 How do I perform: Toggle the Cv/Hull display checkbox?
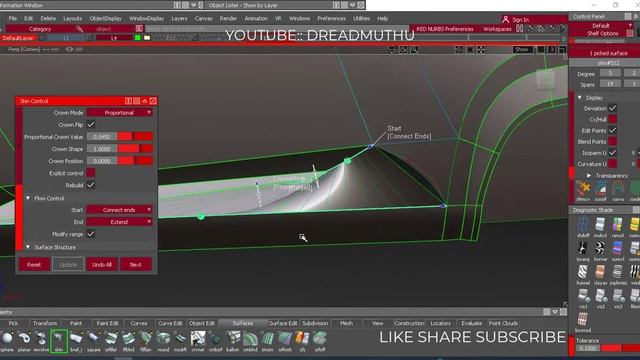pos(612,119)
